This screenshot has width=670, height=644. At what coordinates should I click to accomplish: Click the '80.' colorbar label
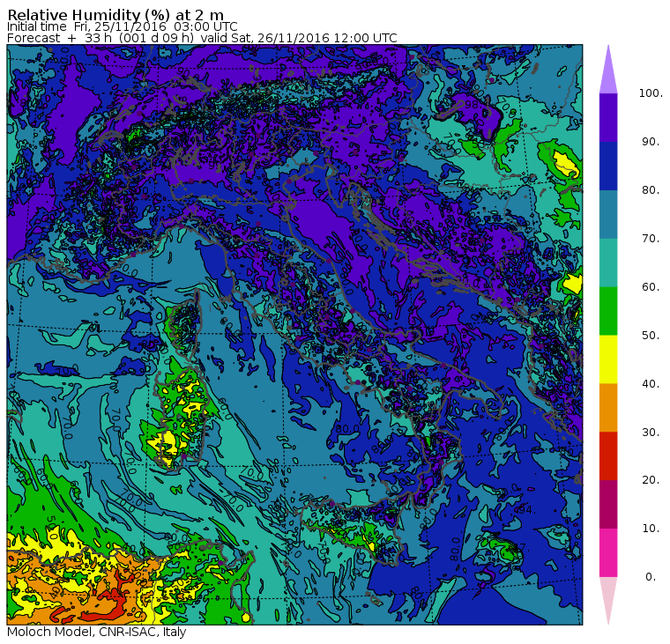pos(651,190)
